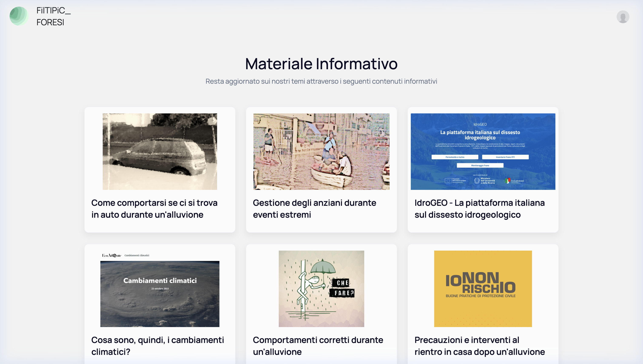Open 'Gestione degli anziani durante eventi estremi'

(x=314, y=209)
